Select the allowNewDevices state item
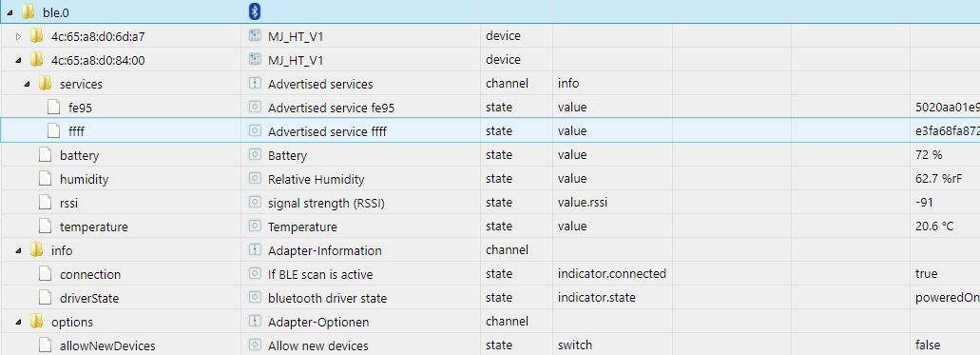 click(x=107, y=345)
